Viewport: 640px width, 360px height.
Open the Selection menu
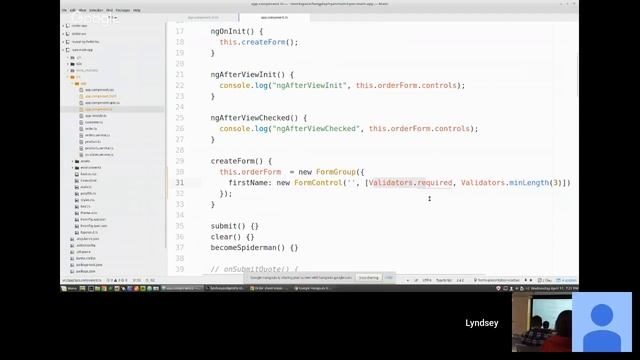point(96,10)
